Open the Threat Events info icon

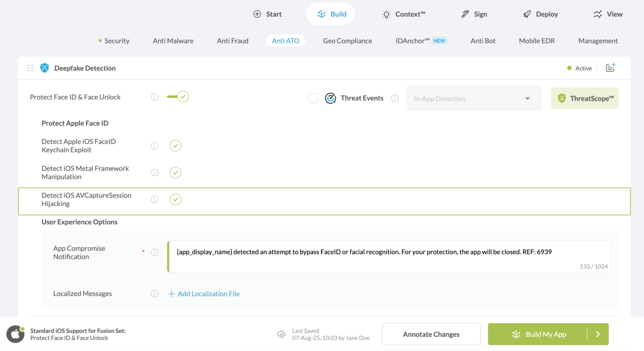tap(395, 98)
